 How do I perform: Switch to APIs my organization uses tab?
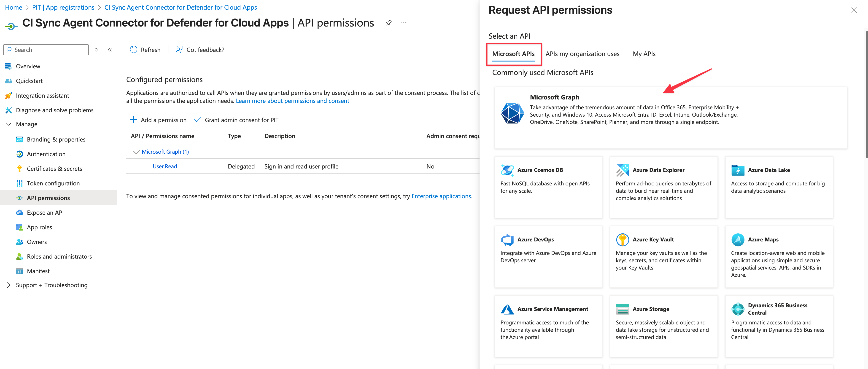pos(582,54)
